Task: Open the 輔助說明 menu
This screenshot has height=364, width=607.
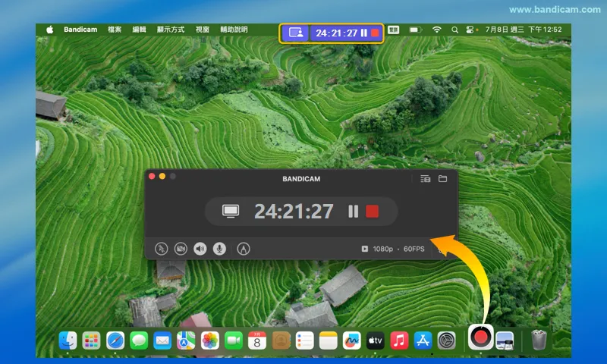Action: coord(234,30)
